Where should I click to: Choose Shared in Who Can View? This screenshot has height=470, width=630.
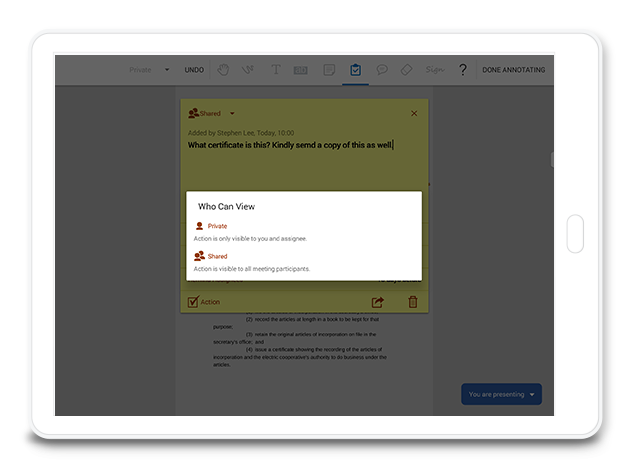(211, 256)
